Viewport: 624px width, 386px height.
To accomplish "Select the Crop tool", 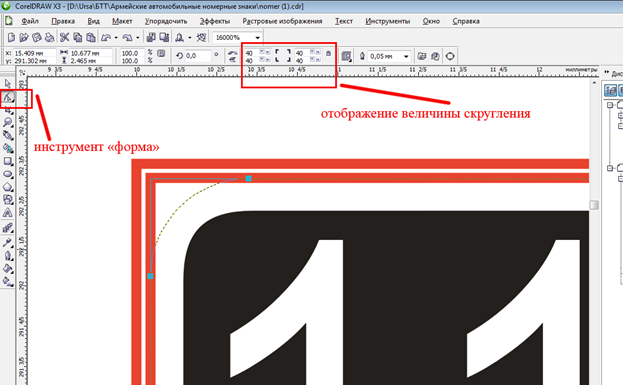I will [x=8, y=110].
